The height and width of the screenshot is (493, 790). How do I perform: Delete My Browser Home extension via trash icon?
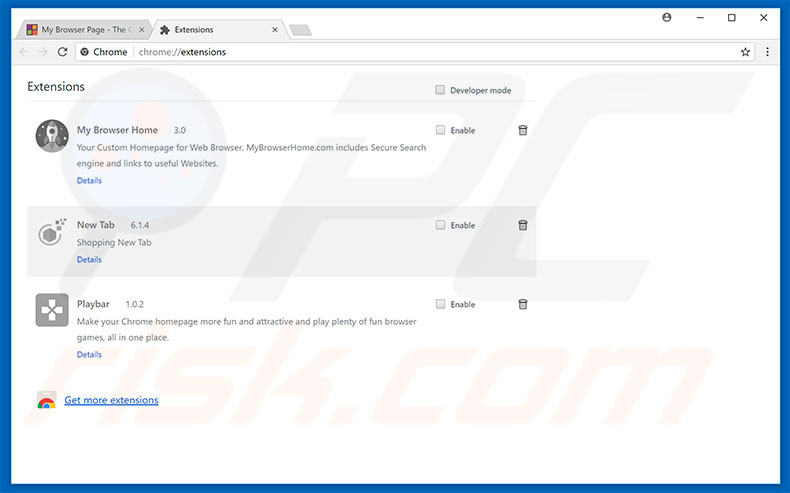point(522,130)
